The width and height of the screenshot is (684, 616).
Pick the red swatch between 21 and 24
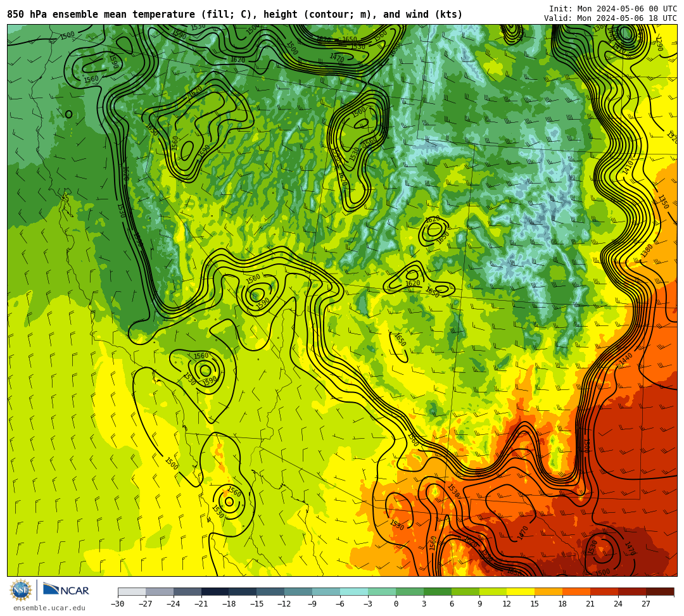[605, 591]
